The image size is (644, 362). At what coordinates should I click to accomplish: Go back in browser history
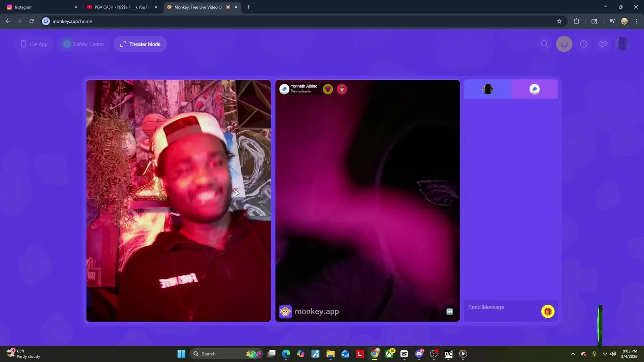point(7,21)
